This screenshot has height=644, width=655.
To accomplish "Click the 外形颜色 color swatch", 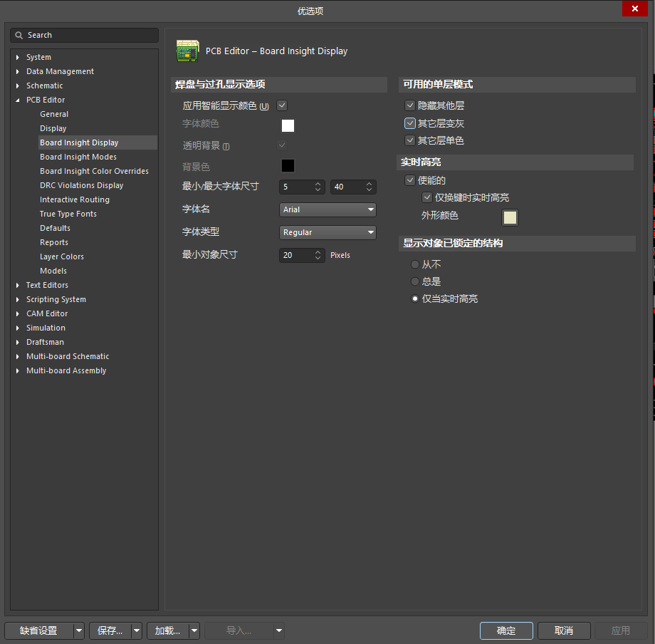I will pyautogui.click(x=510, y=217).
